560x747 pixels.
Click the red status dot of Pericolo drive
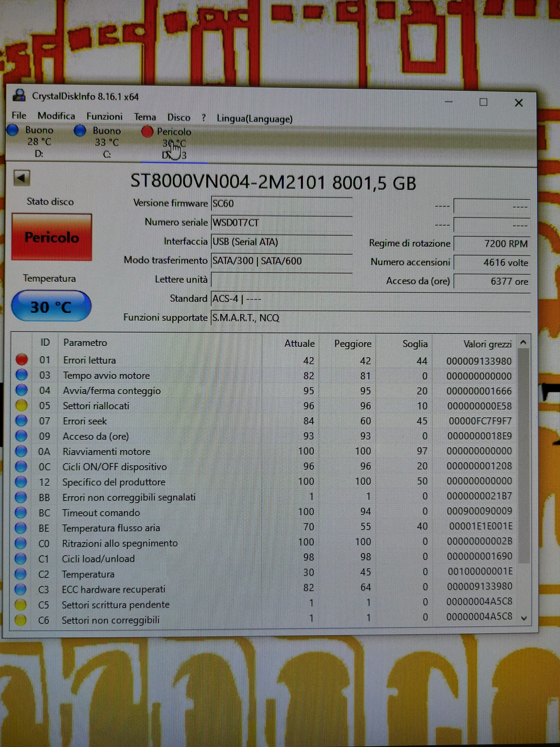(147, 132)
